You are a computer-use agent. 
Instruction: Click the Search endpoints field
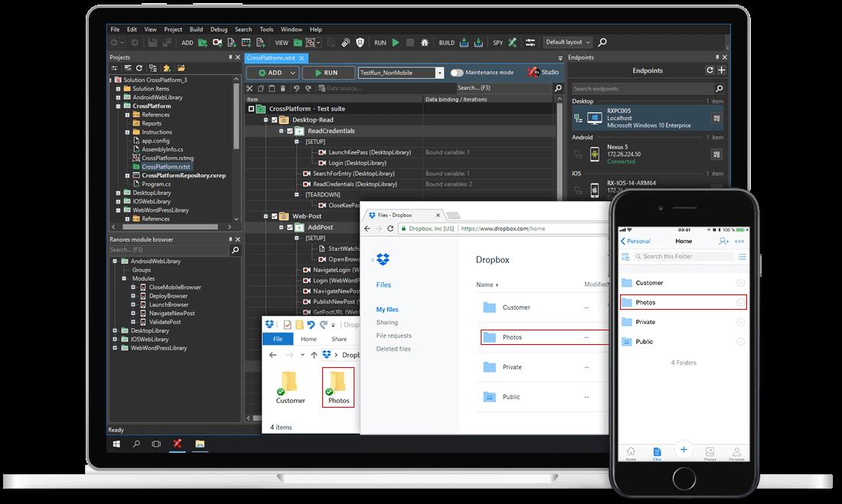tap(642, 89)
